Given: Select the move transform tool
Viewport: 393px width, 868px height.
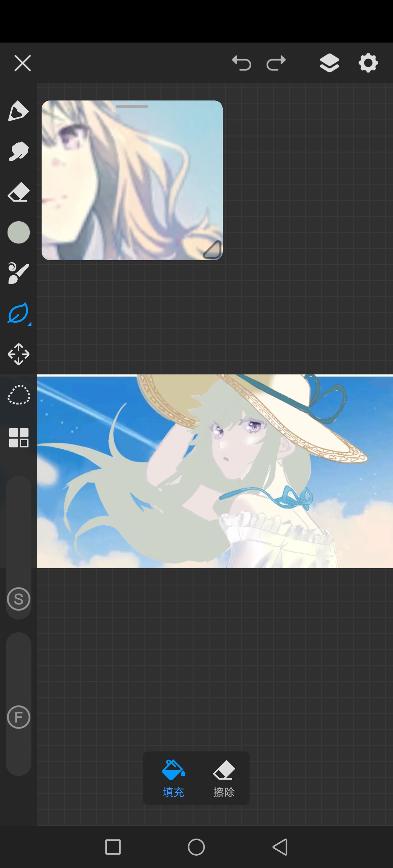Looking at the screenshot, I should 19,354.
